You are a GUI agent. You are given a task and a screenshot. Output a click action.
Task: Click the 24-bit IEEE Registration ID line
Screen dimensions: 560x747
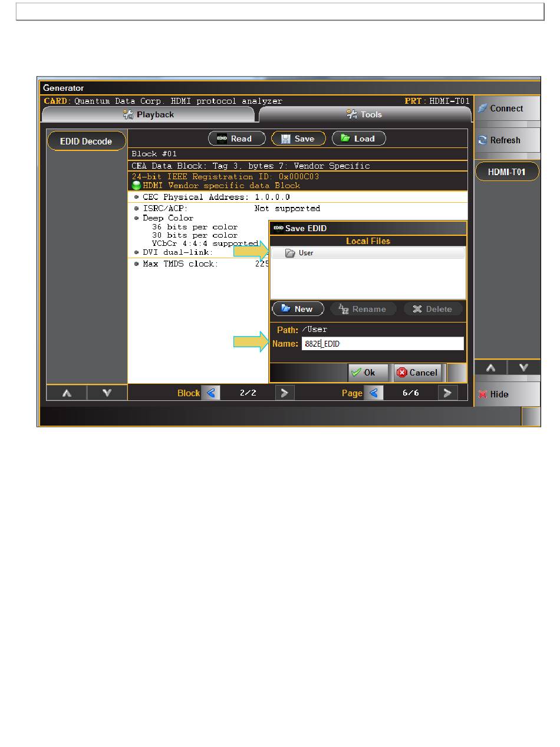coord(225,177)
